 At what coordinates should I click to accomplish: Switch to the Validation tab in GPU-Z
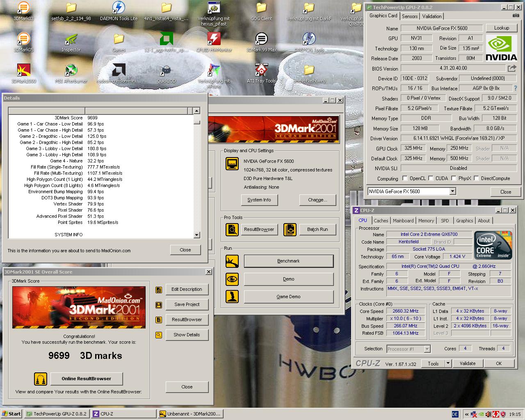tap(432, 16)
